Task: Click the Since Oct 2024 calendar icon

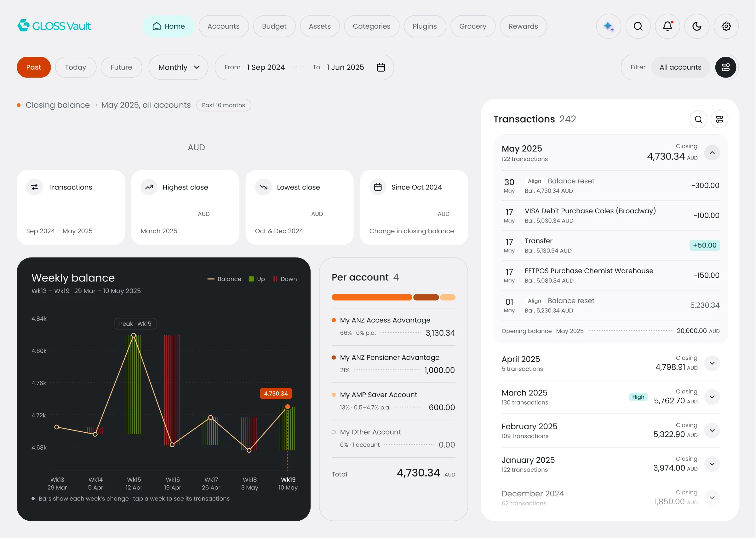Action: (x=378, y=187)
